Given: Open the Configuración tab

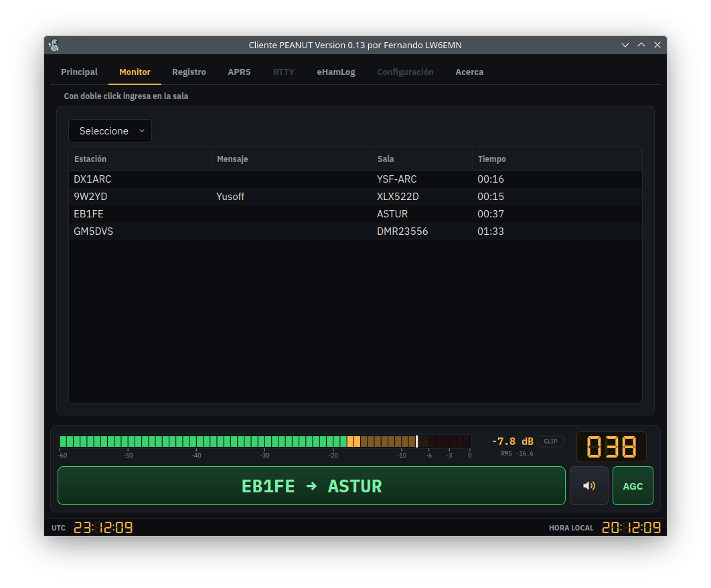Looking at the screenshot, I should (406, 72).
